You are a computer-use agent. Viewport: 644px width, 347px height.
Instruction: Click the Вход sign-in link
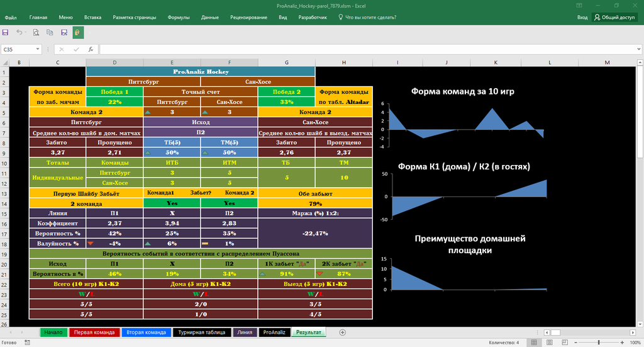(582, 17)
